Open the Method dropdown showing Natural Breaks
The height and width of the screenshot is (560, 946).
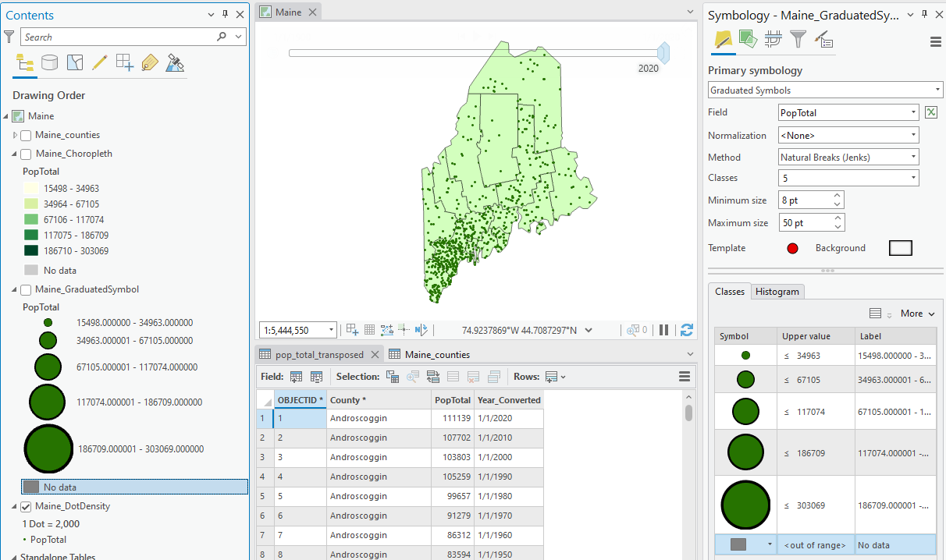(x=848, y=157)
